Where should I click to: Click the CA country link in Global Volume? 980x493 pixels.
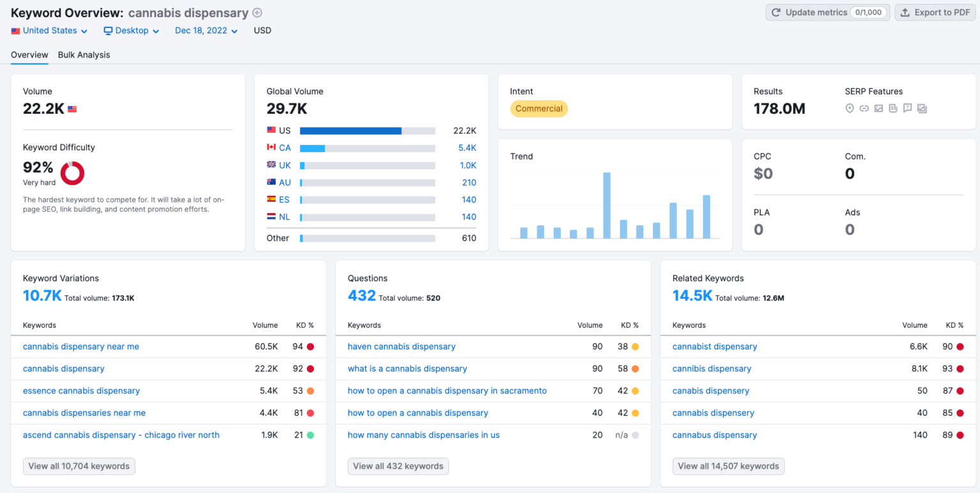click(285, 148)
